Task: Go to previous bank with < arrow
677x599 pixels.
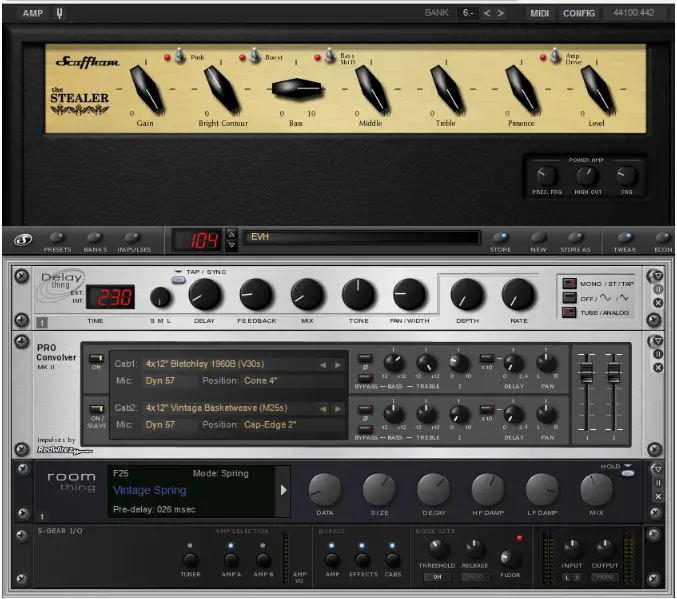Action: [x=487, y=13]
